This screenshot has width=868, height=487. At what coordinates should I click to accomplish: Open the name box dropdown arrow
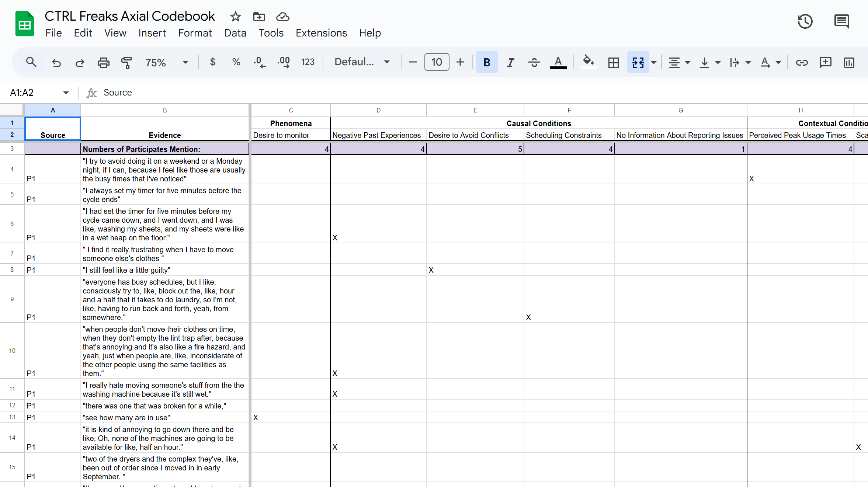coord(66,93)
